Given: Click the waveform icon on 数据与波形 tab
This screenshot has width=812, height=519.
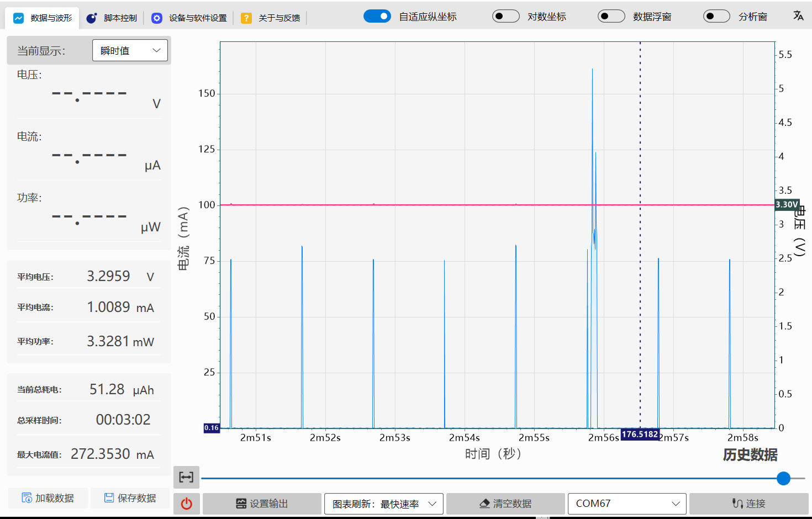Looking at the screenshot, I should coord(18,18).
